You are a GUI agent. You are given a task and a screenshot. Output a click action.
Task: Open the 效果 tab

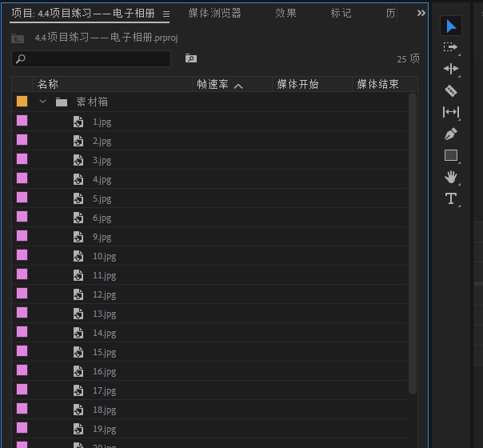click(x=285, y=14)
